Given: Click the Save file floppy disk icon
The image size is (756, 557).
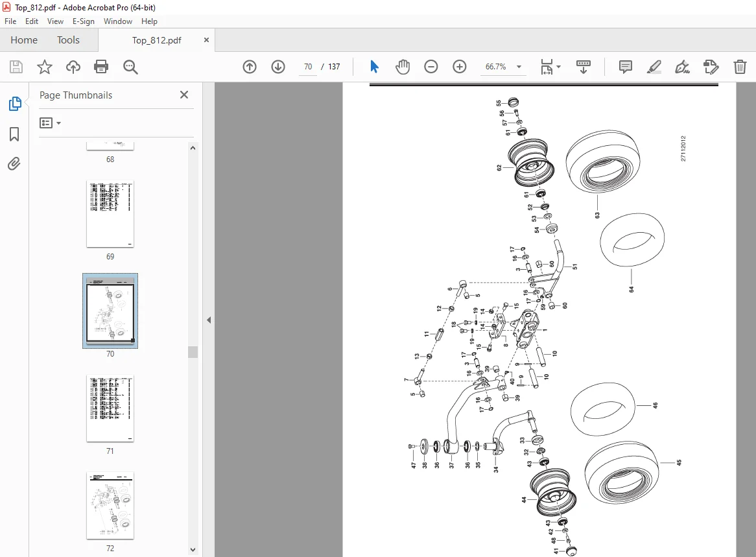Looking at the screenshot, I should coord(16,67).
